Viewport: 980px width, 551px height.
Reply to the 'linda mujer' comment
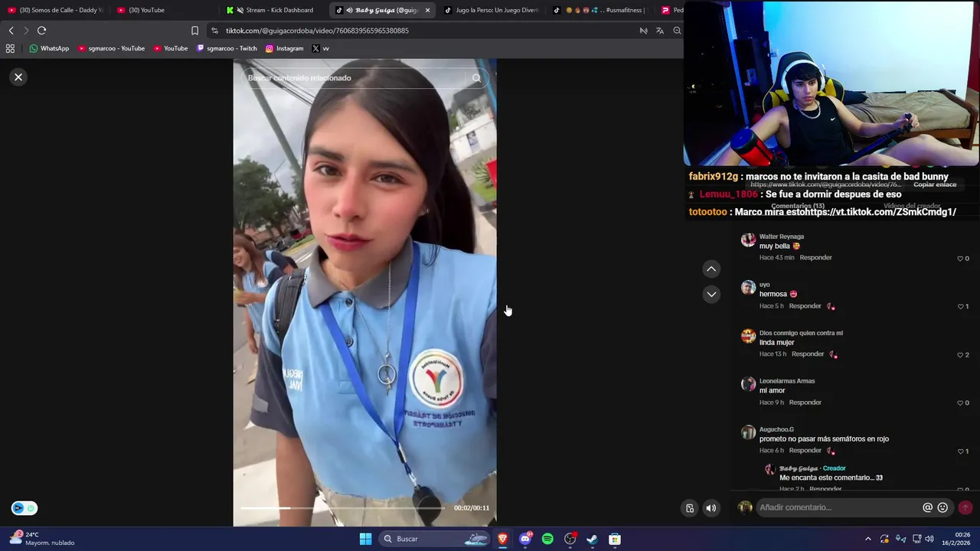pyautogui.click(x=808, y=354)
